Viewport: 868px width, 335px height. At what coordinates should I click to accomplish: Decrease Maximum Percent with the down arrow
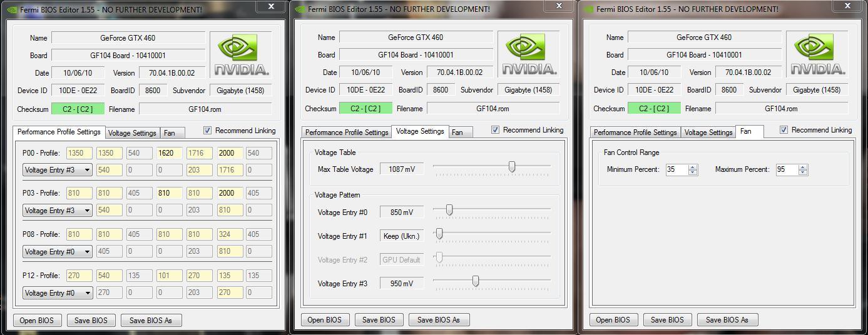(x=803, y=172)
